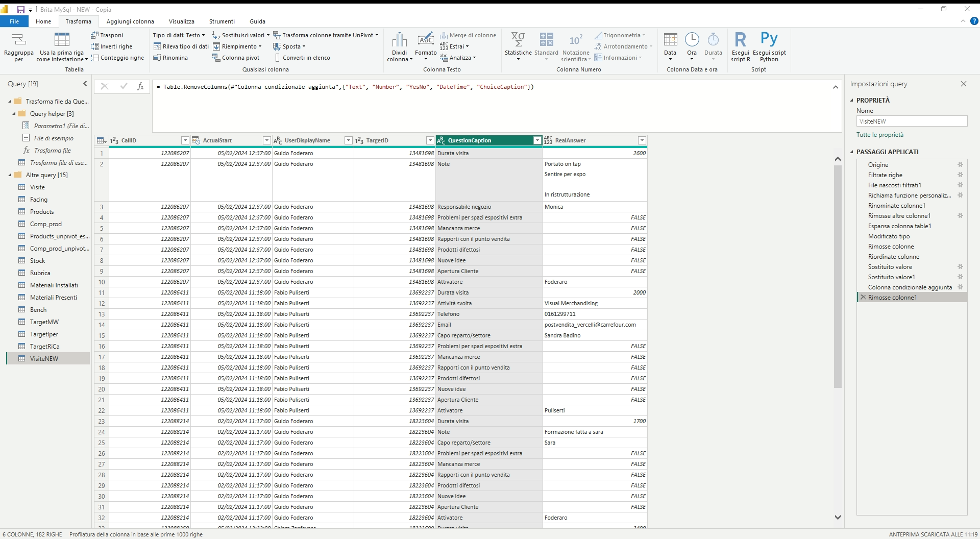Image resolution: width=980 pixels, height=539 pixels.
Task: Click Inverti righe in the ribbon
Action: click(112, 46)
